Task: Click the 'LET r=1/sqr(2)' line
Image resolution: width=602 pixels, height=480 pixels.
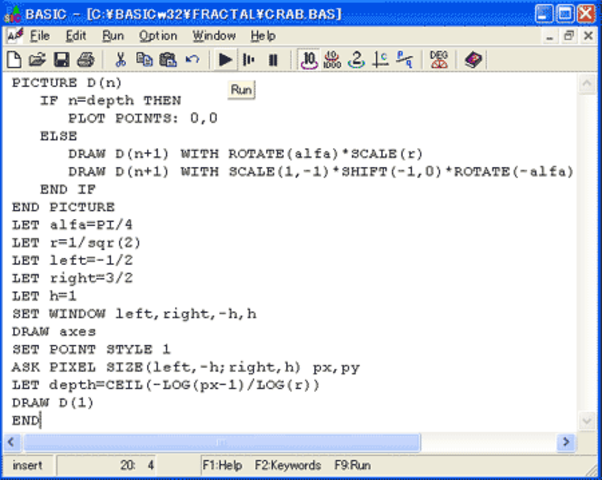Action: click(76, 243)
